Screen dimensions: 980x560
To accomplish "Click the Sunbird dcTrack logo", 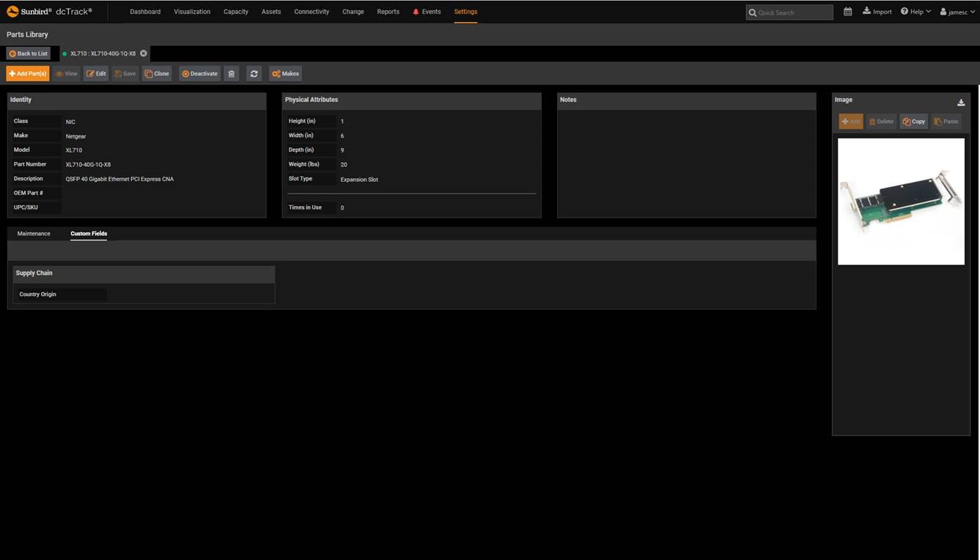I will pos(49,11).
